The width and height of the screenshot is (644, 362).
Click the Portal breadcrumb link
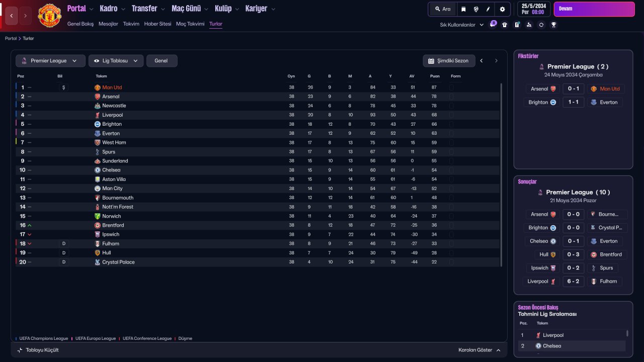click(x=11, y=38)
